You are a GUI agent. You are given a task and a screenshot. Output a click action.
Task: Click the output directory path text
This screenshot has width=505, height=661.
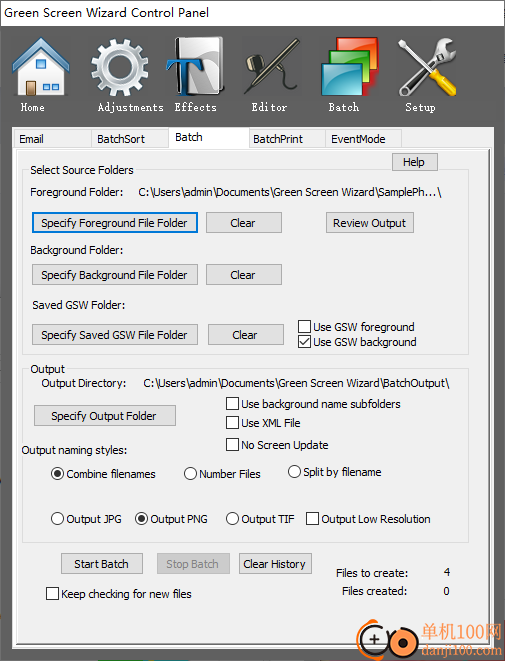pos(296,383)
